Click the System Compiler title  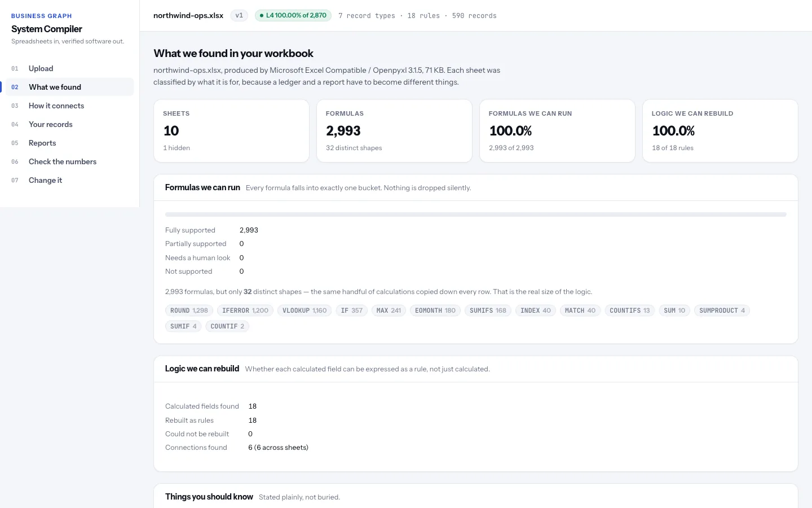[x=47, y=29]
